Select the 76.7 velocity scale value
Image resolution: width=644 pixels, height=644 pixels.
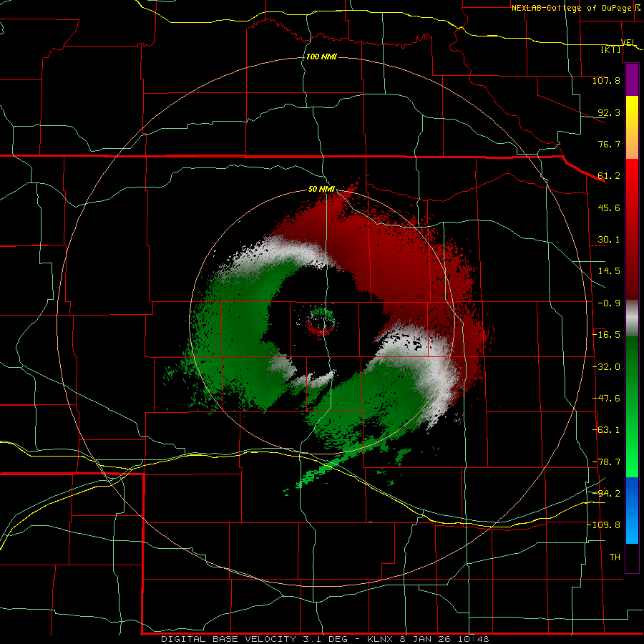pos(609,144)
